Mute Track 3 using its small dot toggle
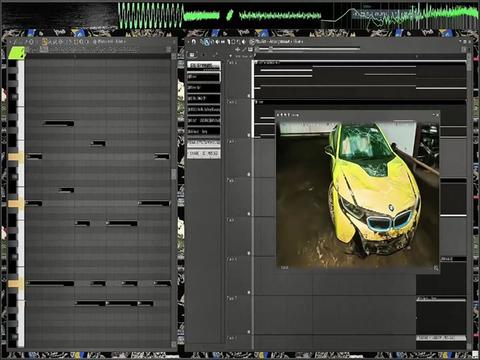This screenshot has height=360, width=480. (249, 174)
